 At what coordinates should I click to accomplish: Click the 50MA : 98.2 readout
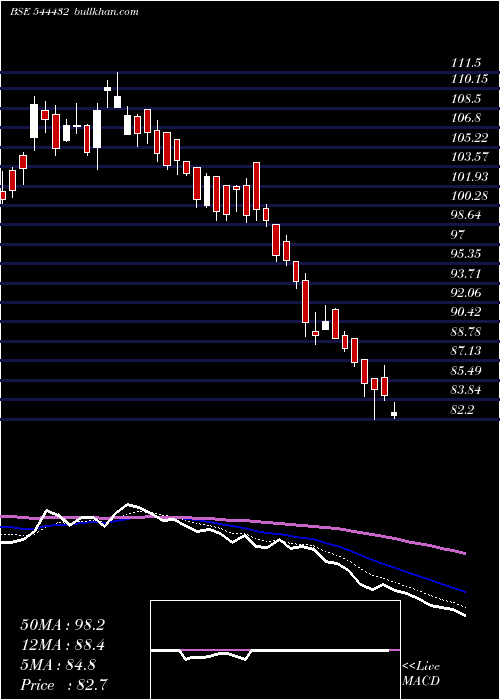tap(62, 625)
